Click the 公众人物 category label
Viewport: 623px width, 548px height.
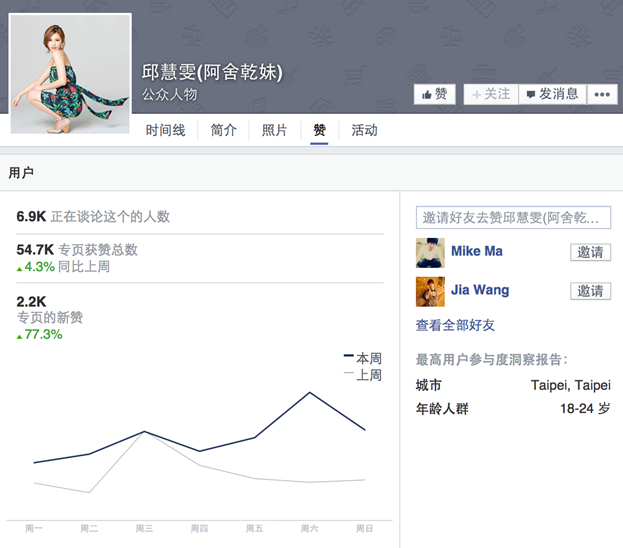coord(170,95)
